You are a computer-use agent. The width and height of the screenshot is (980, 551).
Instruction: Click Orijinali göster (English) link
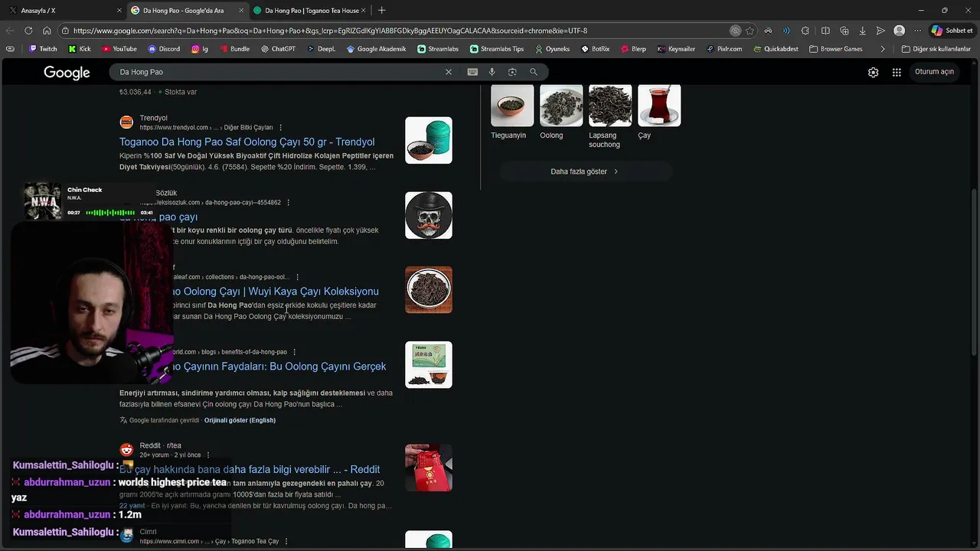[x=240, y=420]
